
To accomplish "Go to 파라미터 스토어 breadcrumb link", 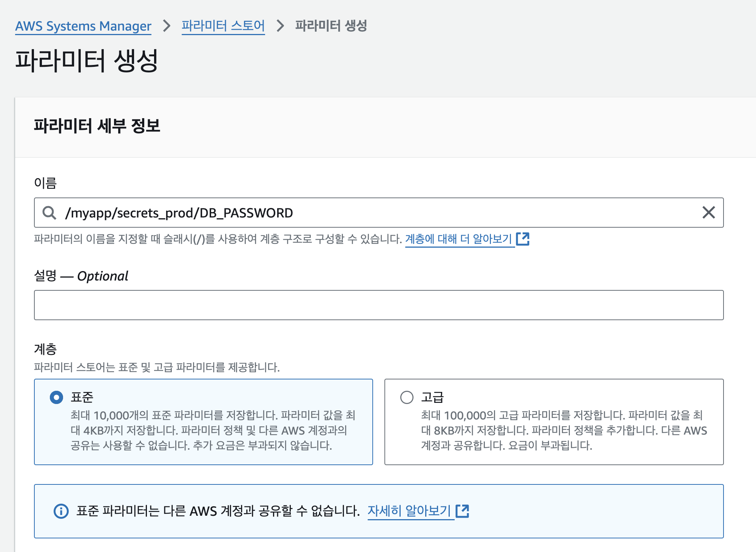I will click(223, 26).
